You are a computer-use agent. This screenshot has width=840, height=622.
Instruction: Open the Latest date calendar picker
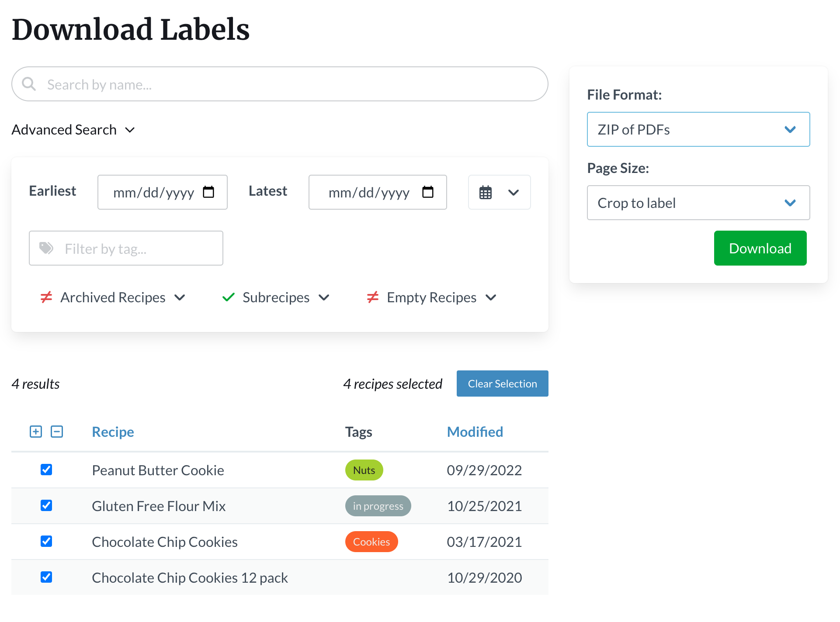(x=428, y=192)
